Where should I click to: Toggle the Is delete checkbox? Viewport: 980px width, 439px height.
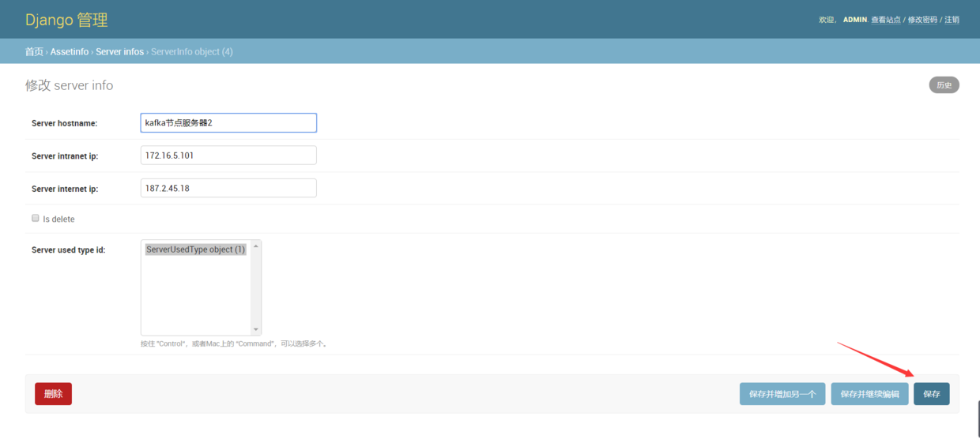click(x=36, y=218)
